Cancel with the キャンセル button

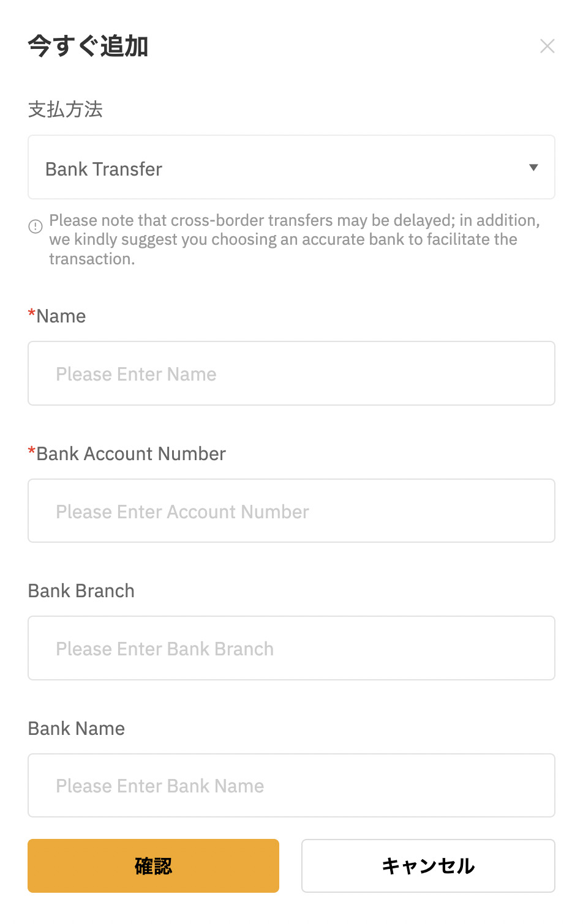428,866
